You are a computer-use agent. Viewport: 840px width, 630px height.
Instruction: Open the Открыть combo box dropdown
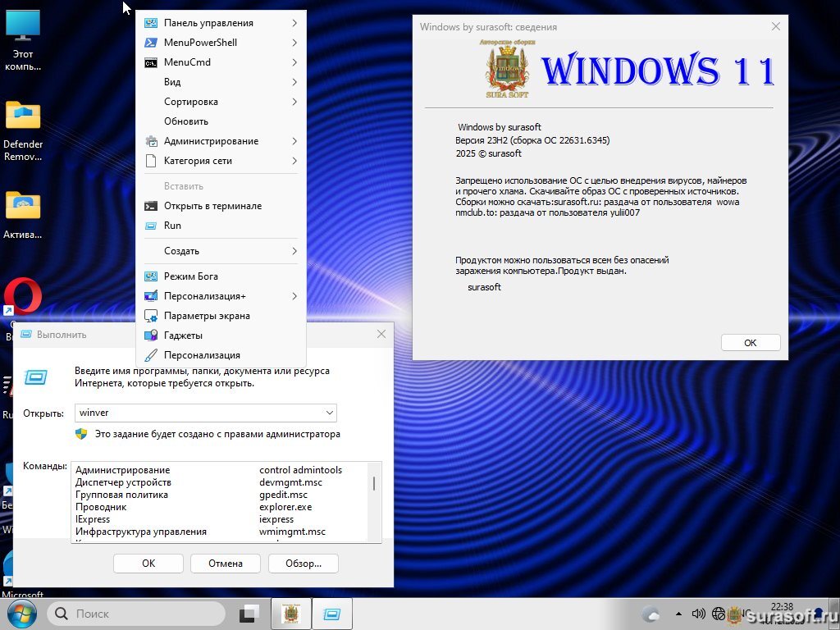point(329,413)
